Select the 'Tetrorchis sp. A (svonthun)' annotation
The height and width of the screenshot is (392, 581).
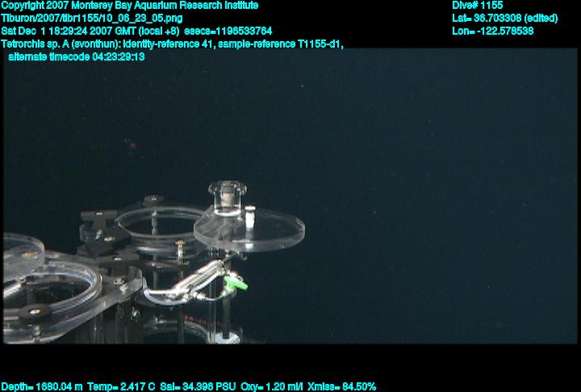click(x=61, y=44)
